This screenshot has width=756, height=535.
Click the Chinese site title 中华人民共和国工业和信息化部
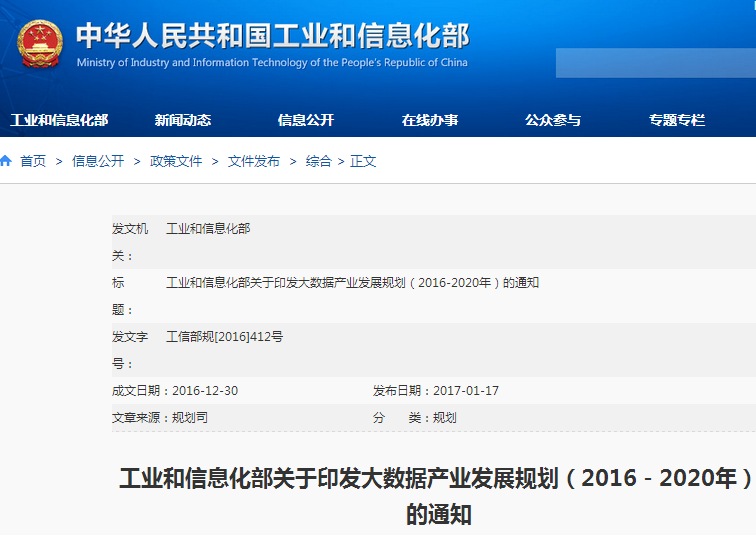pyautogui.click(x=273, y=36)
